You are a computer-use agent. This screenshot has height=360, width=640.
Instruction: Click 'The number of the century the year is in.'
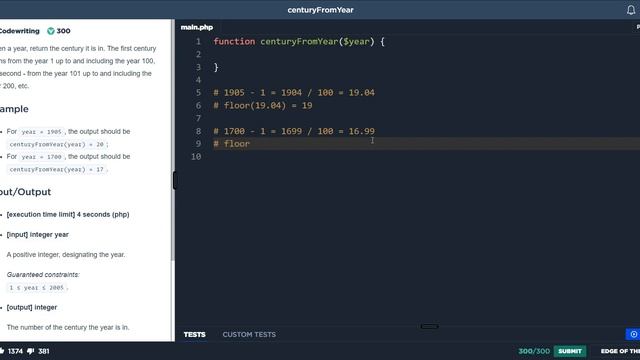tap(68, 327)
